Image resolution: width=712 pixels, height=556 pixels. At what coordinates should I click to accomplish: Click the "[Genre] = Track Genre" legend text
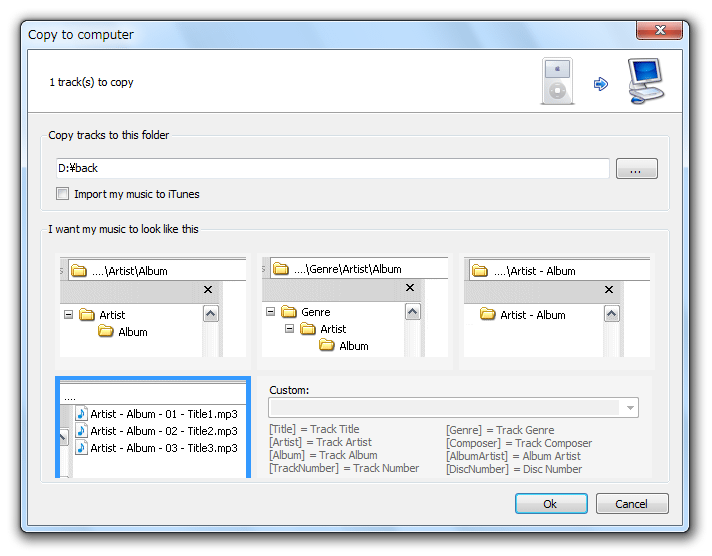point(500,430)
